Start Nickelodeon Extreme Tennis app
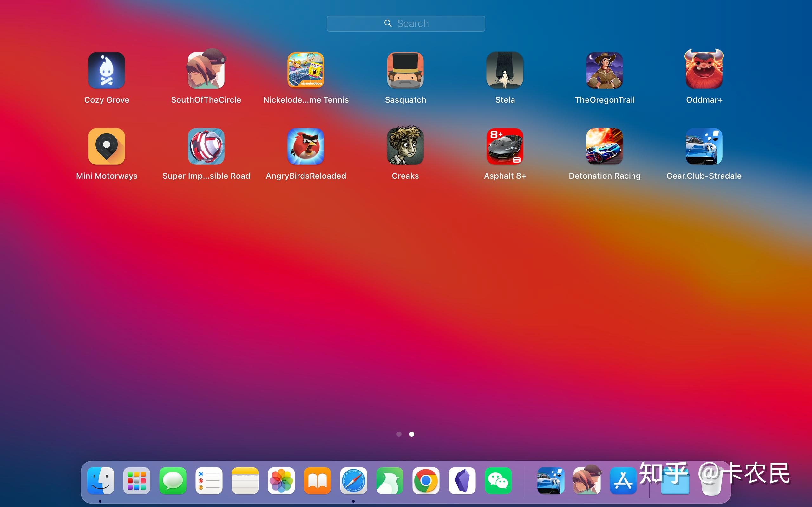 [x=306, y=70]
